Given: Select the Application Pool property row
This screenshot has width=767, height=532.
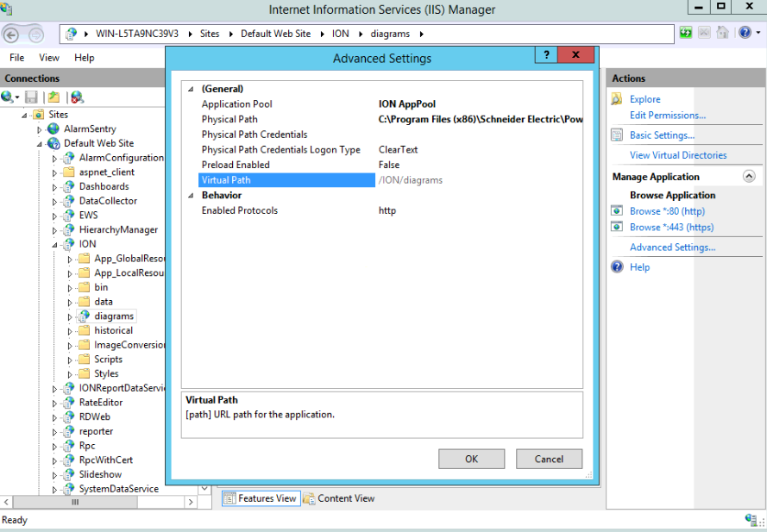Looking at the screenshot, I should coord(382,104).
